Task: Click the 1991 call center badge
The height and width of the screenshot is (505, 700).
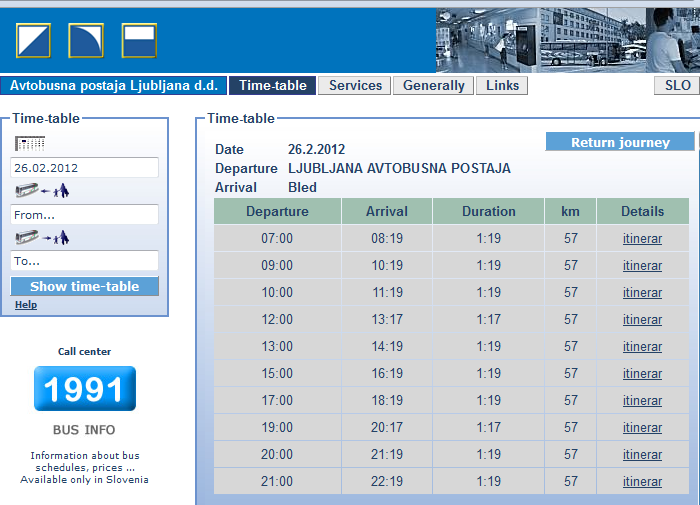Action: point(85,388)
